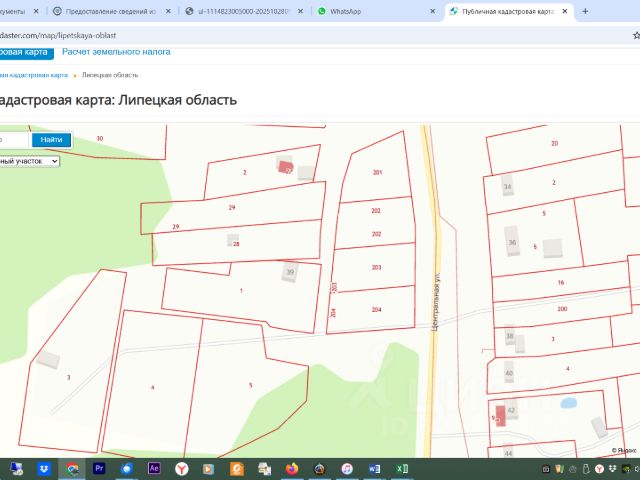Image resolution: width=640 pixels, height=480 pixels.
Task: Click the red building 27 marker
Action: pyautogui.click(x=286, y=167)
